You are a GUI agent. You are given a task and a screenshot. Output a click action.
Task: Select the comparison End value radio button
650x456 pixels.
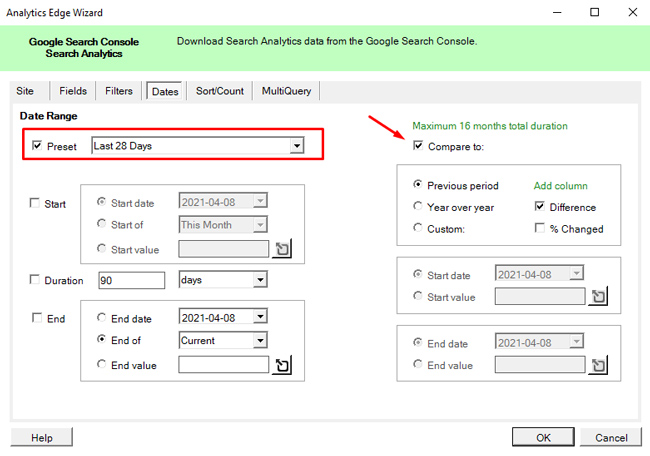[x=418, y=364]
